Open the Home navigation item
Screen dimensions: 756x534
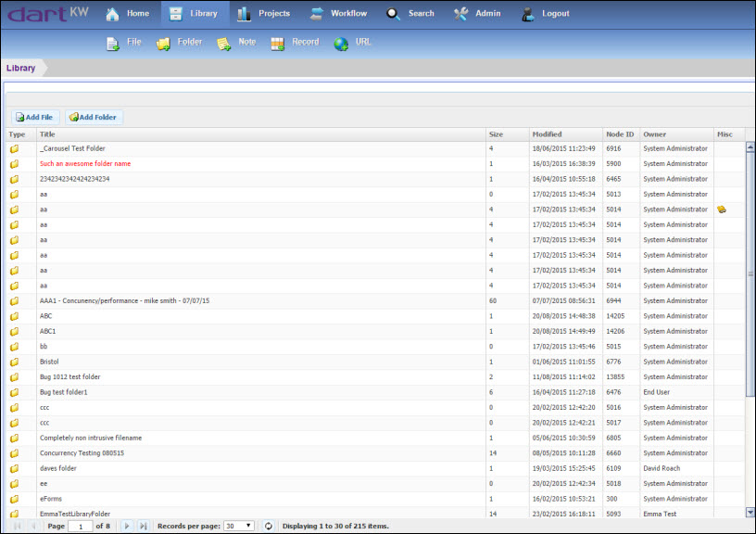tap(127, 14)
